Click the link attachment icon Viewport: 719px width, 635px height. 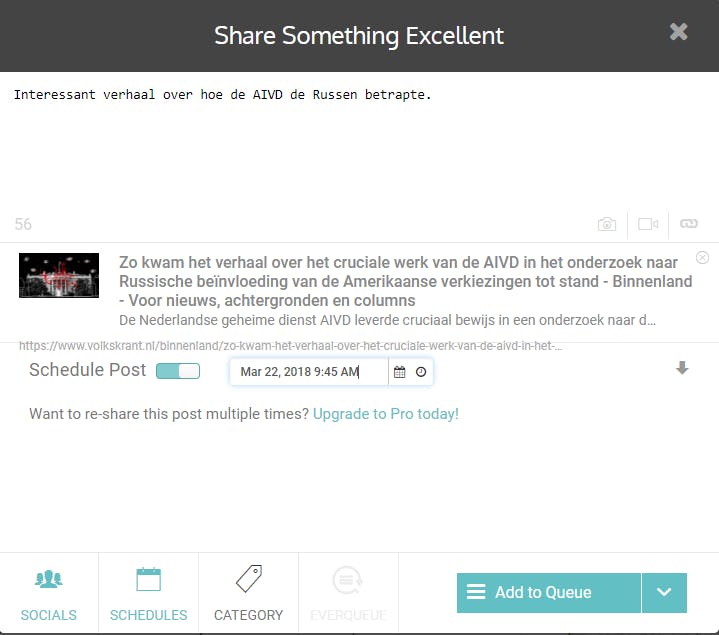pos(689,224)
